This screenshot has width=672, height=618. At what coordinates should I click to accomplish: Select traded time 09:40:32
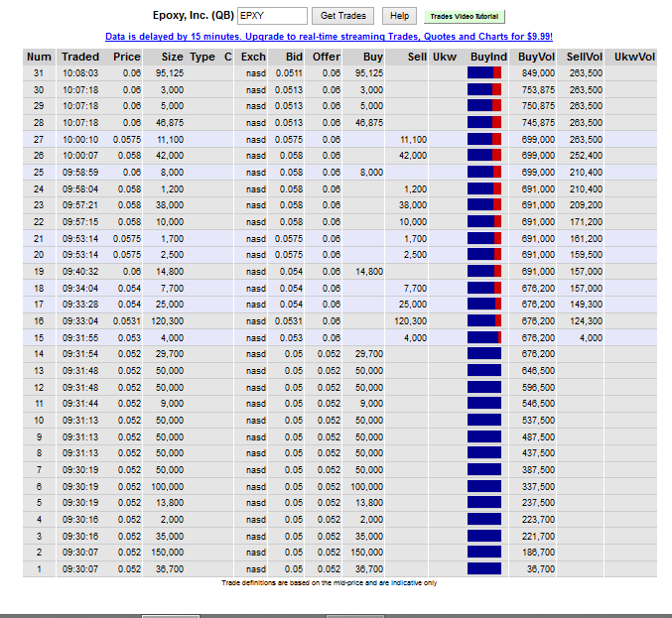pos(80,272)
